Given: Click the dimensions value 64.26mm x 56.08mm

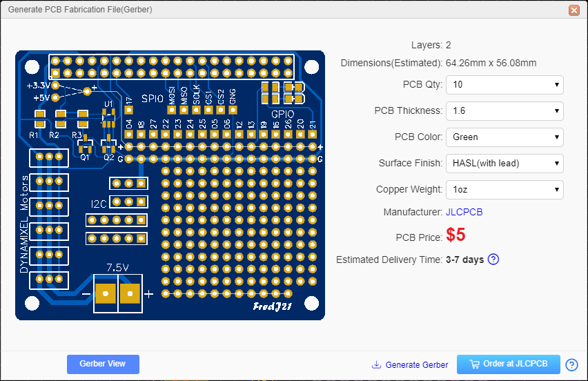Looking at the screenshot, I should click(491, 63).
